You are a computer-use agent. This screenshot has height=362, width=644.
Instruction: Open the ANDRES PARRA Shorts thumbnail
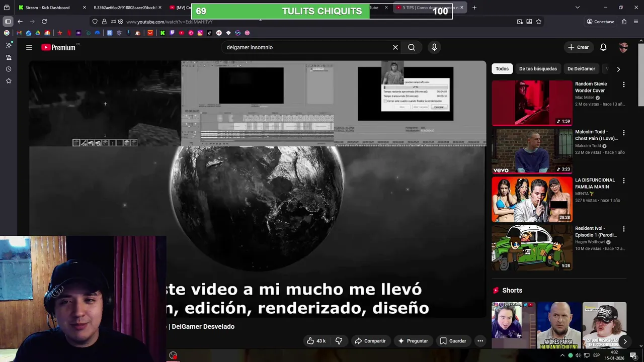click(558, 325)
